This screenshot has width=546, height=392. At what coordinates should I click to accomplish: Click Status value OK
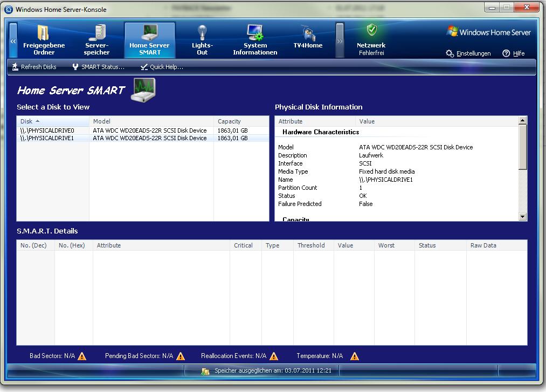[x=363, y=196]
